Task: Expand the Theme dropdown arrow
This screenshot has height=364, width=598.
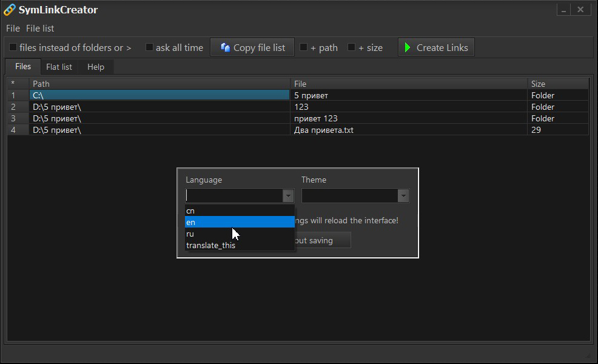Action: coord(403,196)
